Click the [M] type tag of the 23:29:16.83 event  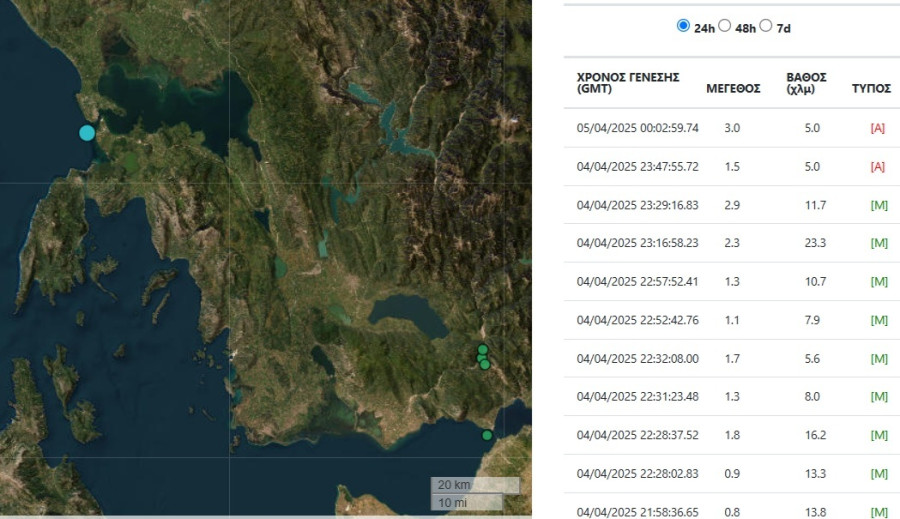pyautogui.click(x=879, y=205)
